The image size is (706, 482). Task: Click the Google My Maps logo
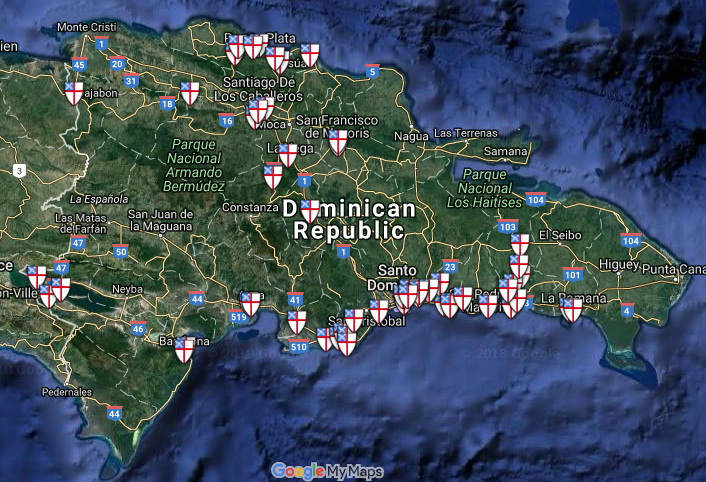[327, 471]
